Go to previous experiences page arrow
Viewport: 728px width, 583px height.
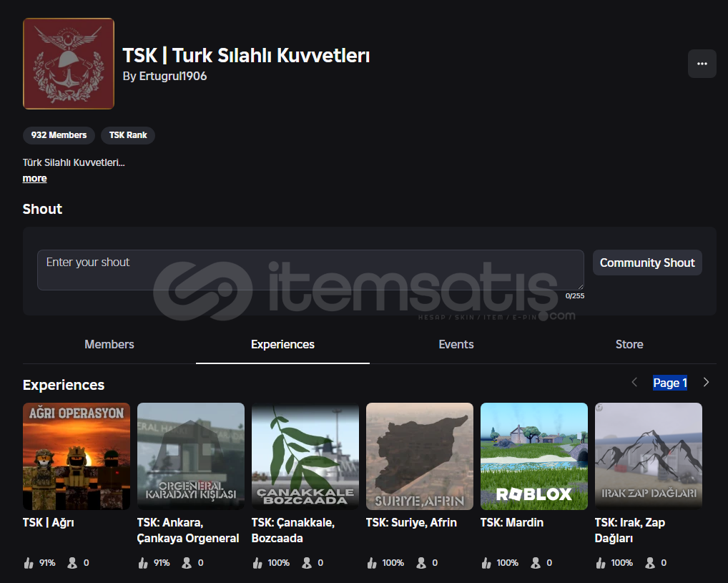pyautogui.click(x=634, y=382)
